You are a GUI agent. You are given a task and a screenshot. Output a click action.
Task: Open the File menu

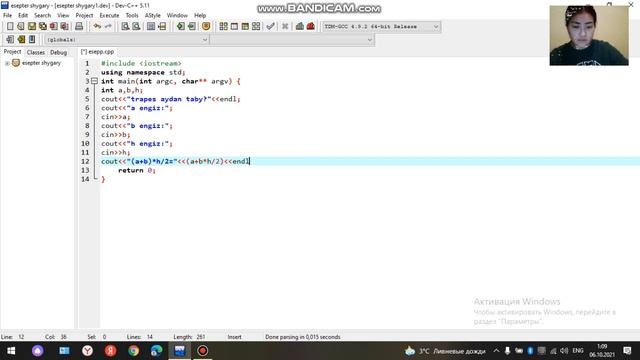pyautogui.click(x=7, y=16)
